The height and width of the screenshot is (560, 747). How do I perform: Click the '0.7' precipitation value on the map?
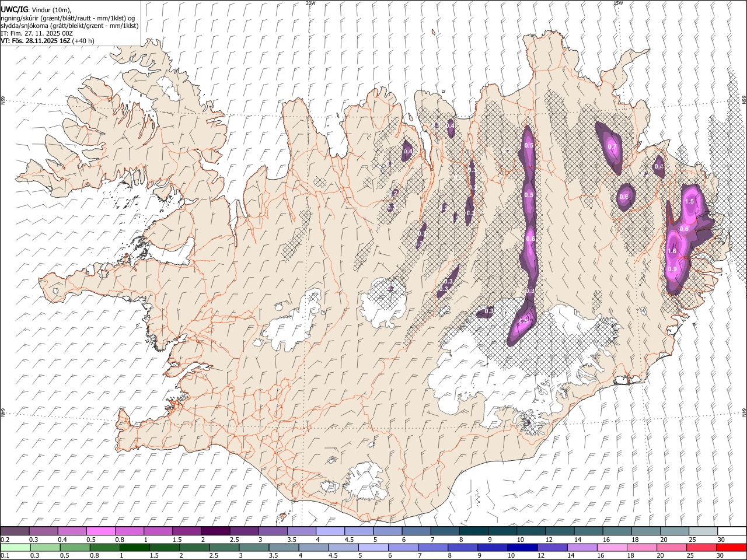coord(612,147)
